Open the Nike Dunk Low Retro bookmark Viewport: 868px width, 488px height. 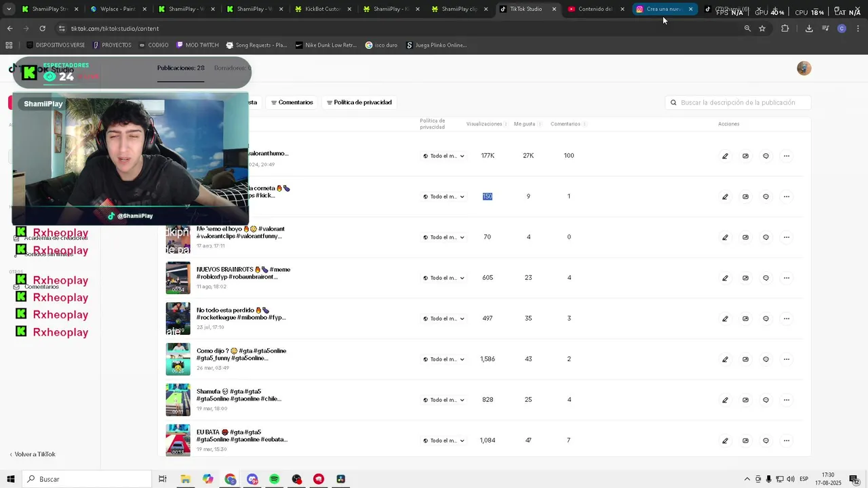(x=326, y=45)
